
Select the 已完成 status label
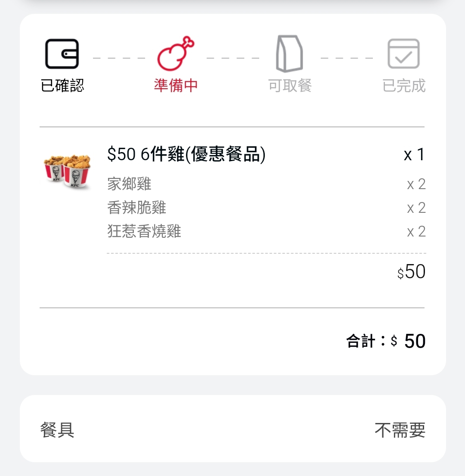[404, 85]
